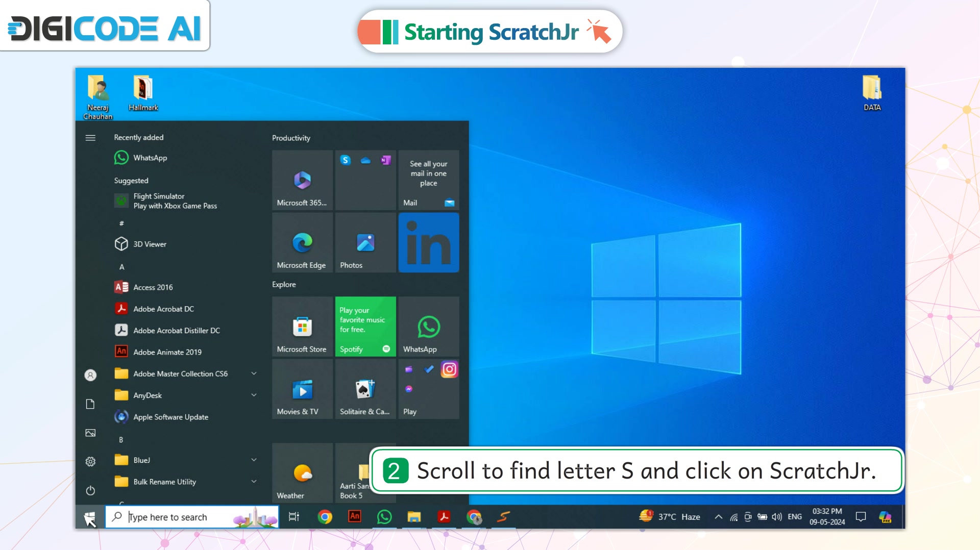The height and width of the screenshot is (550, 980).
Task: Open the second Chrome profile icon on taskbar
Action: tap(474, 517)
